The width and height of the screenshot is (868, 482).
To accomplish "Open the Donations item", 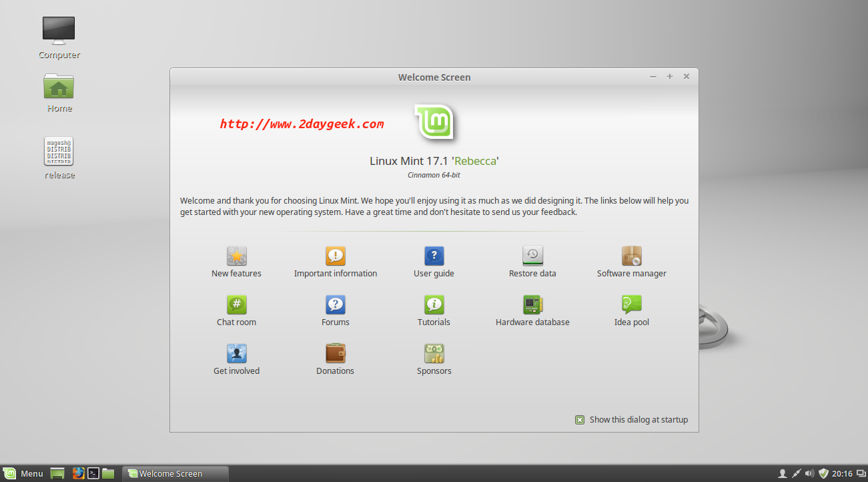I will [336, 359].
